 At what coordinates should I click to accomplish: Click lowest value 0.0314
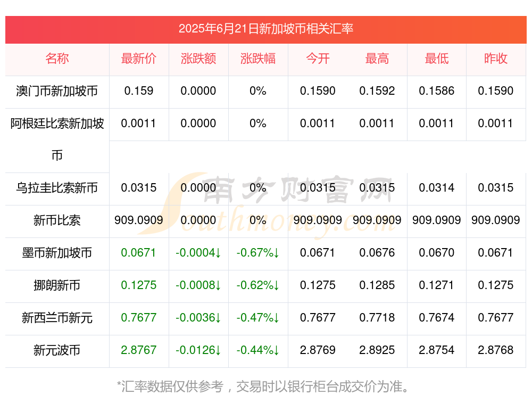pos(437,187)
